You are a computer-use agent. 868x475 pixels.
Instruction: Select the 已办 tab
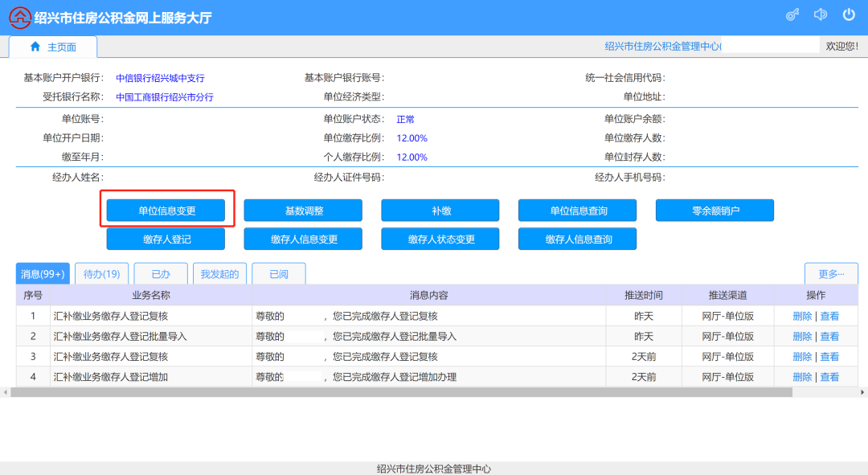[161, 274]
